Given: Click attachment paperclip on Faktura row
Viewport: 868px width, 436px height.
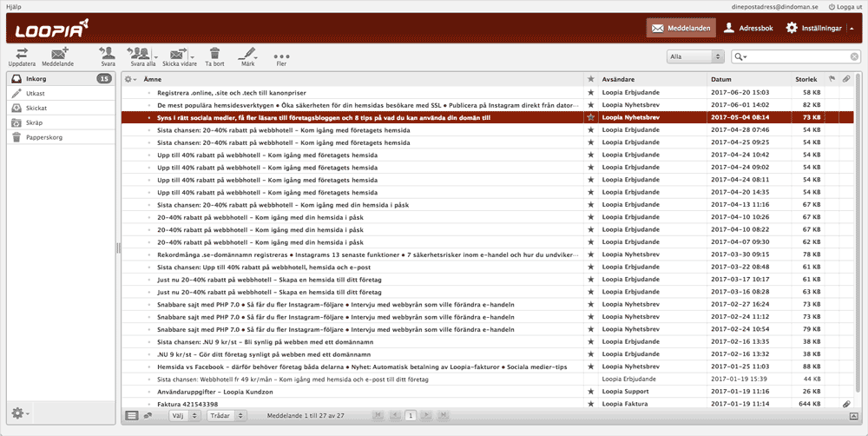Looking at the screenshot, I should pos(846,404).
